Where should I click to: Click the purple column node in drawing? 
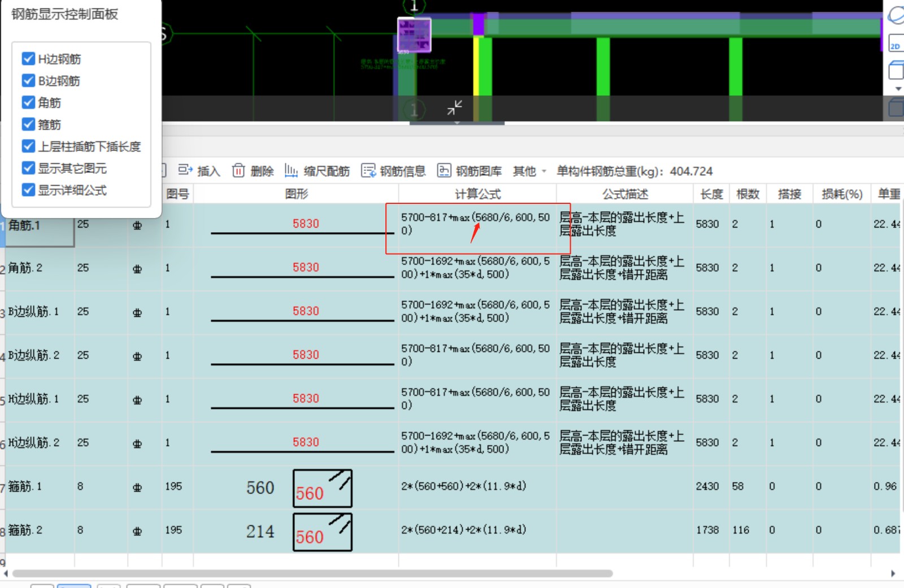coord(414,34)
